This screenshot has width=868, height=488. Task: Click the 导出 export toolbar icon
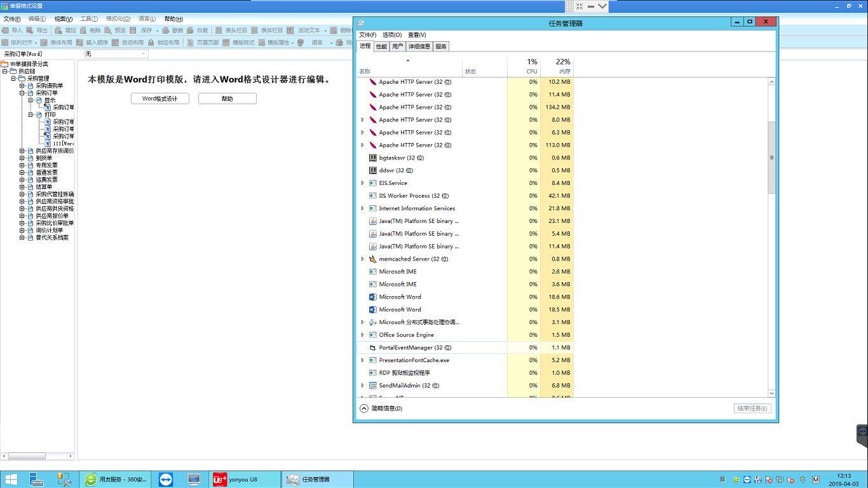30,30
